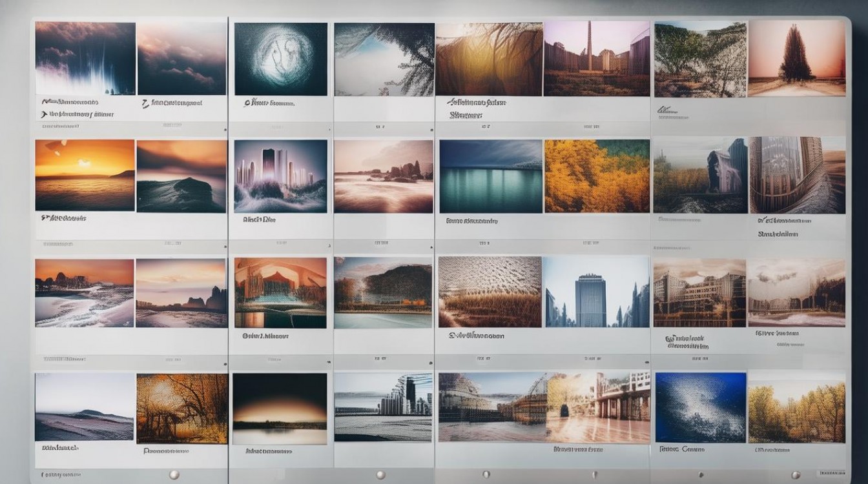Select the lone conifer tree photo
This screenshot has height=484, width=868.
tap(796, 59)
